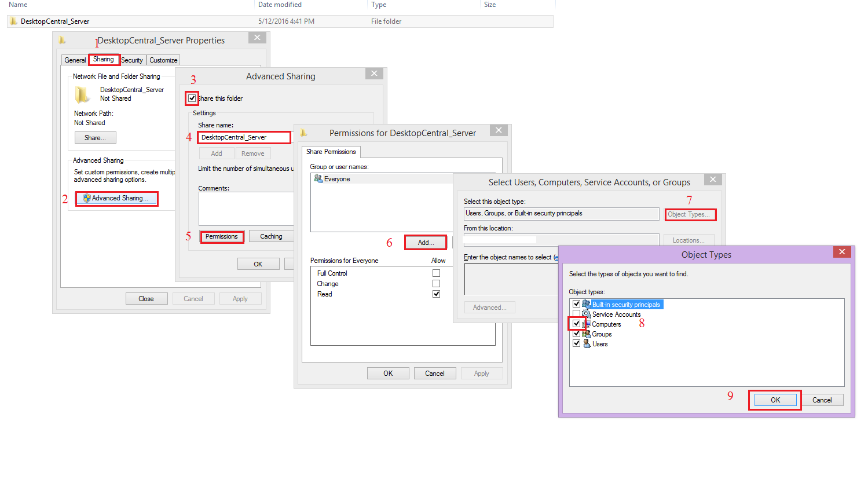
Task: Click the Service Accounts gear icon
Action: click(586, 314)
